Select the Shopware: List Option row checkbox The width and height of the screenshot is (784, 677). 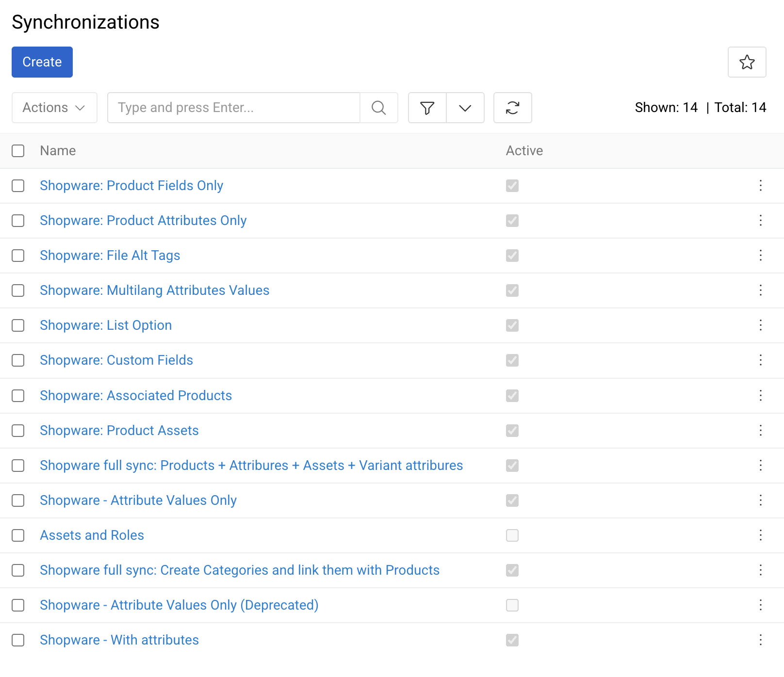click(18, 325)
